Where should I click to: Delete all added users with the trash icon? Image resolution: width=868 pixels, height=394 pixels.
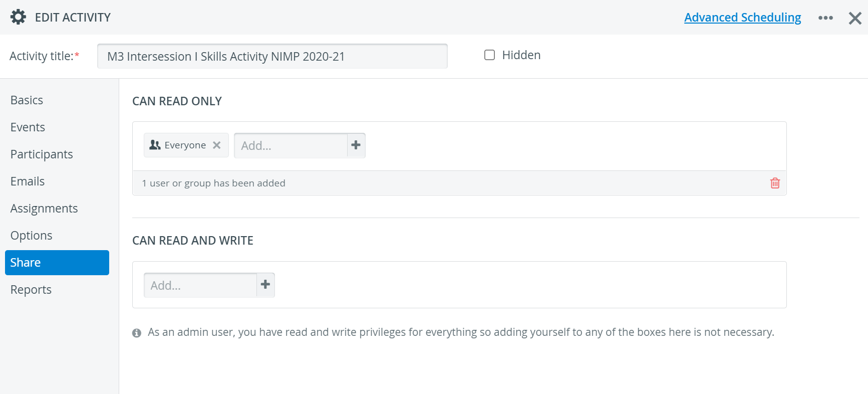[x=775, y=183]
